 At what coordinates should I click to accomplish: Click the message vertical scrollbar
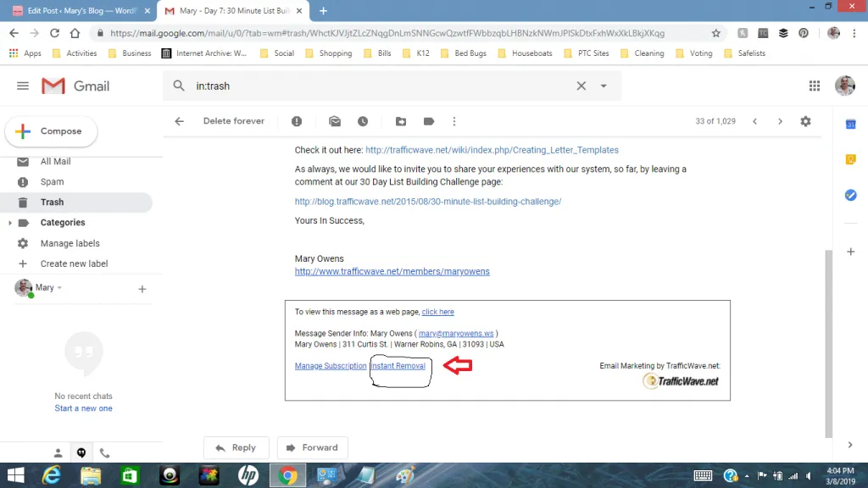click(x=829, y=343)
